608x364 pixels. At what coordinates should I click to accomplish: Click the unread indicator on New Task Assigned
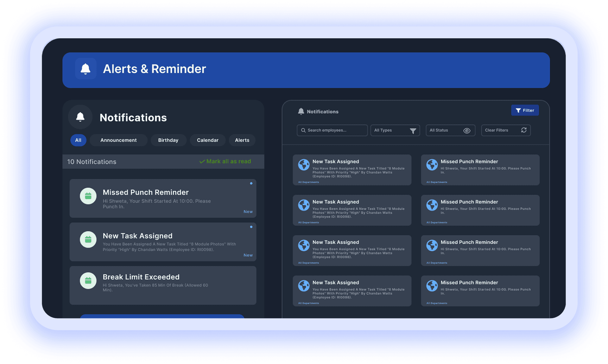tap(251, 227)
